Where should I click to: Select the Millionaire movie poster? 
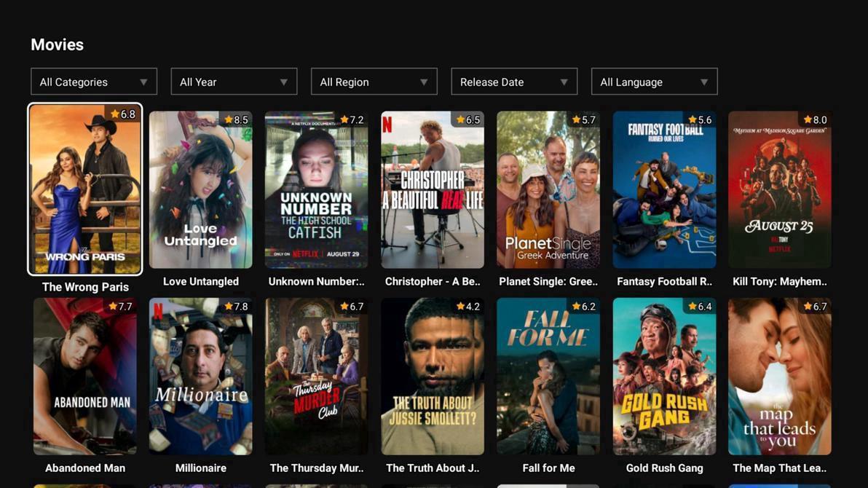point(201,376)
